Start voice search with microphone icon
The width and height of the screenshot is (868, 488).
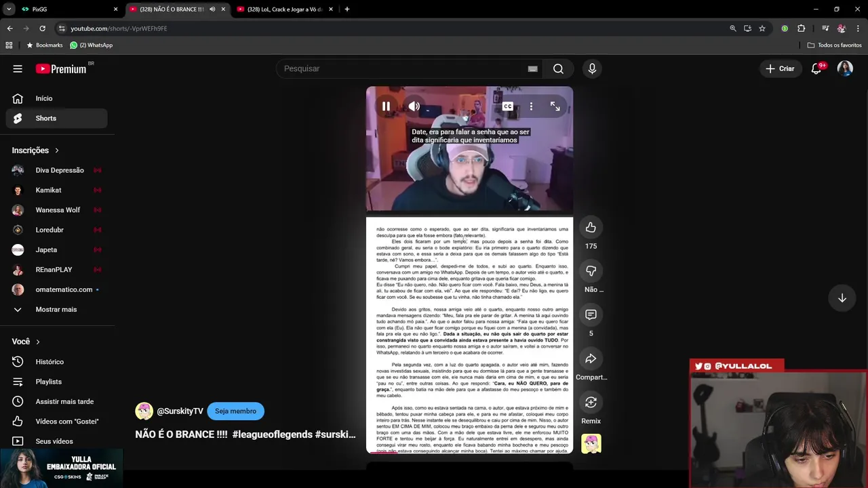click(x=592, y=68)
